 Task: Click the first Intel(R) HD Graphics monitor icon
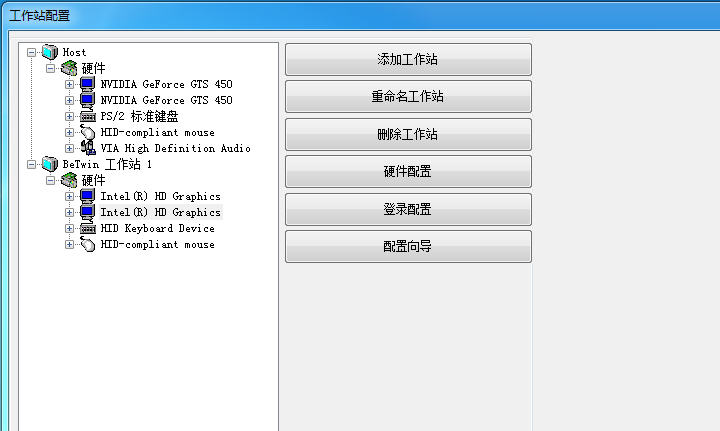[87, 196]
